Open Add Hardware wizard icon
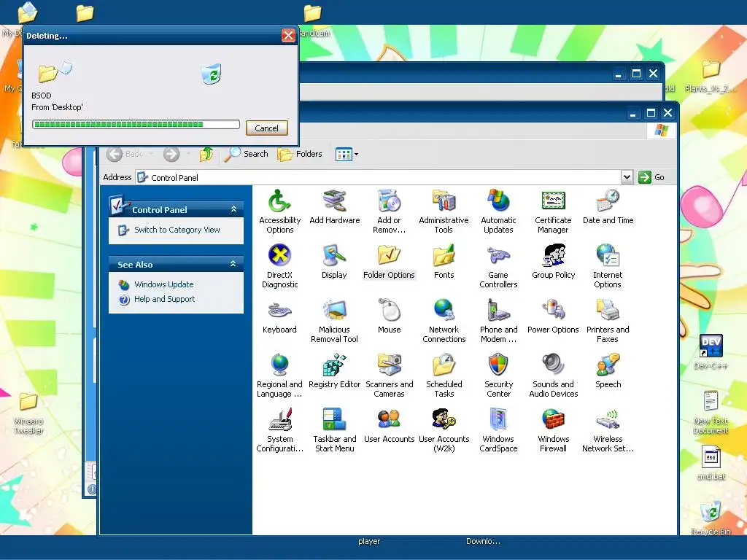Screen dimensions: 747x560 pos(334,206)
